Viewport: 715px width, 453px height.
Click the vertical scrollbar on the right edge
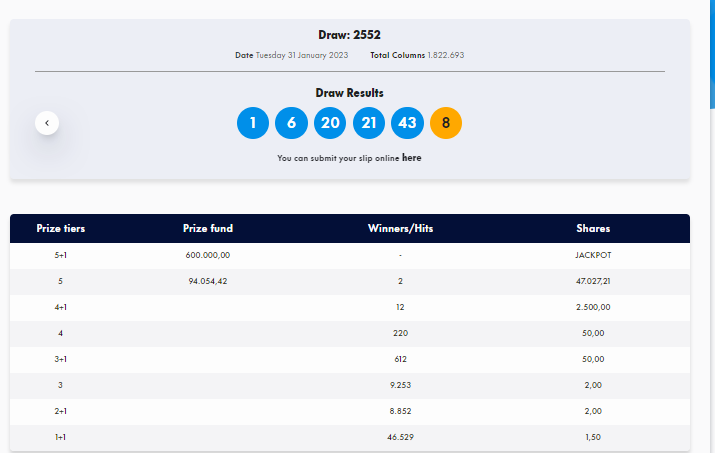pyautogui.click(x=711, y=50)
